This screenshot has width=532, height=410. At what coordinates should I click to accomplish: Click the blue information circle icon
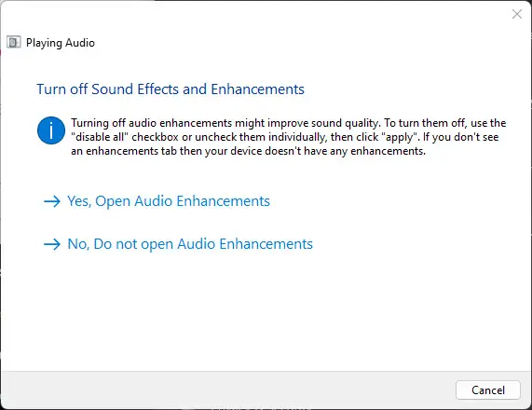coord(51,130)
